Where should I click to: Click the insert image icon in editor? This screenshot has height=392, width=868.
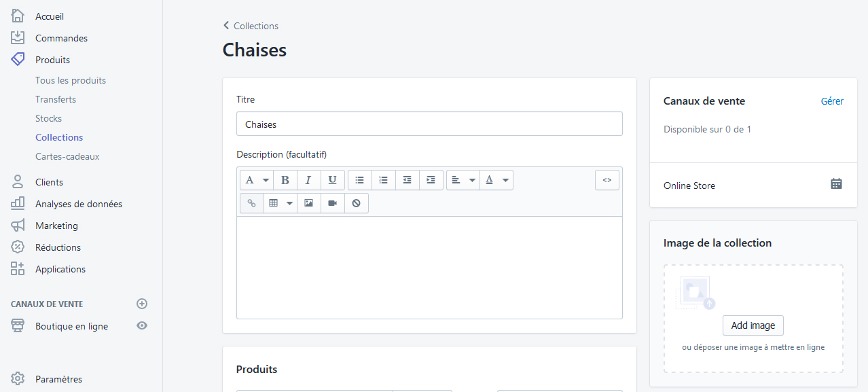(309, 203)
